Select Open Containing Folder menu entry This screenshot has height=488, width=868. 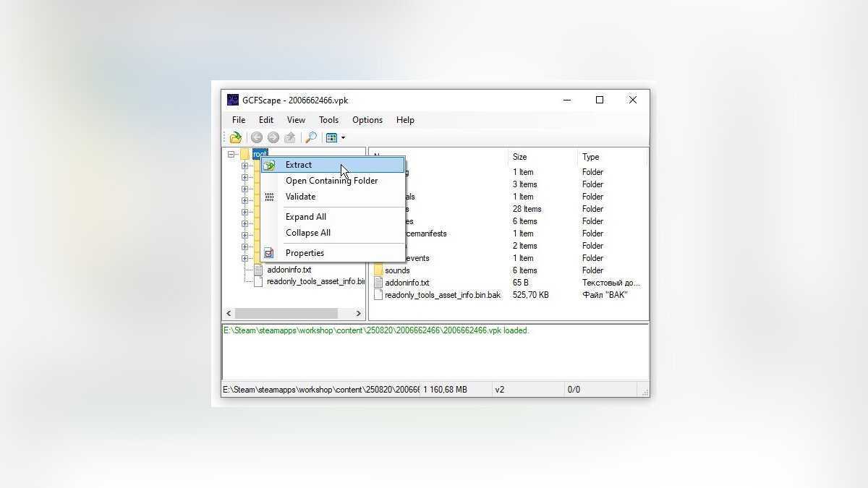tap(331, 181)
